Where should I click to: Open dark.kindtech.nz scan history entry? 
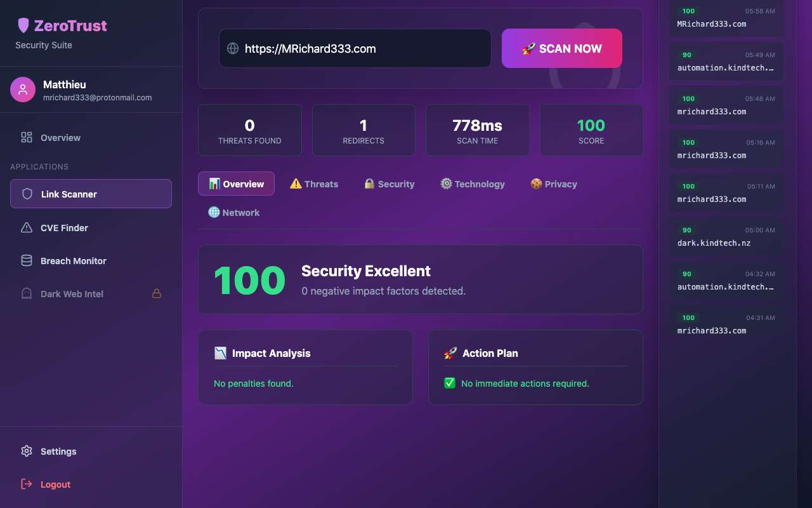[726, 237]
